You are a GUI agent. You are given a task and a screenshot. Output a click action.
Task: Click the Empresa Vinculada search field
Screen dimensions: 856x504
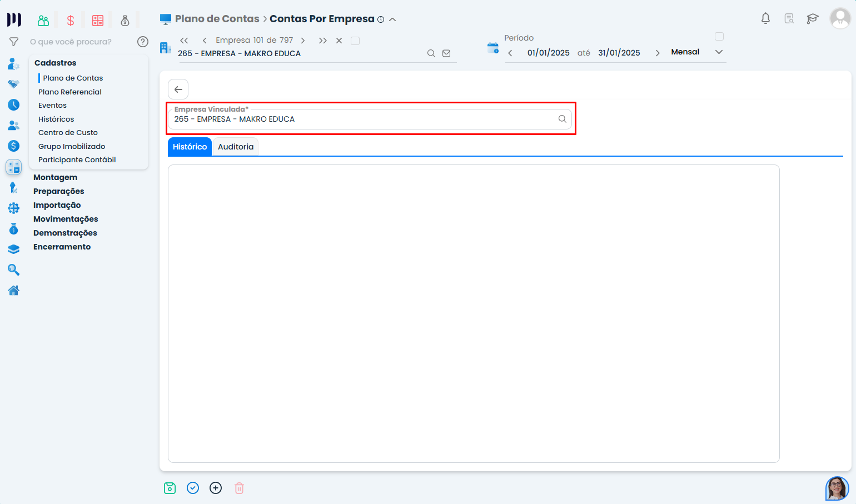click(364, 119)
